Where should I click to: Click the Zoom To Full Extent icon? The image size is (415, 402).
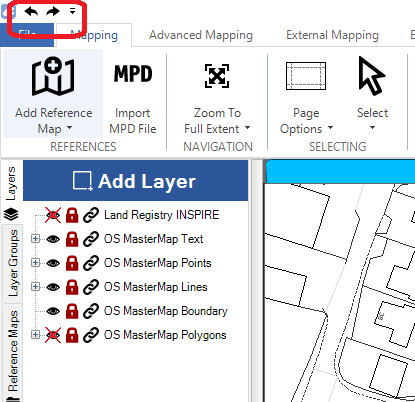point(217,76)
